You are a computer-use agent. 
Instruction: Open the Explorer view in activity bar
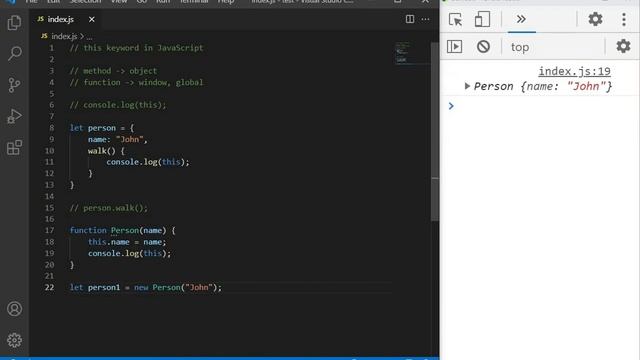point(14,23)
